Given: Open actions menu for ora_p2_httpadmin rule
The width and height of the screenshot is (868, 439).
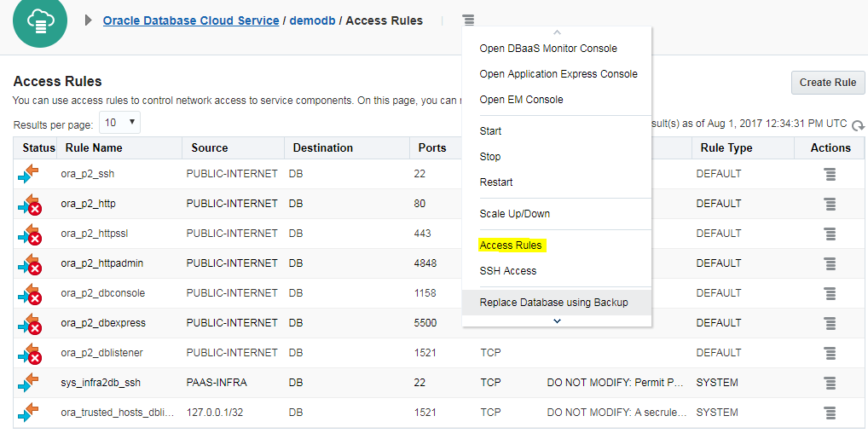Looking at the screenshot, I should 829,263.
